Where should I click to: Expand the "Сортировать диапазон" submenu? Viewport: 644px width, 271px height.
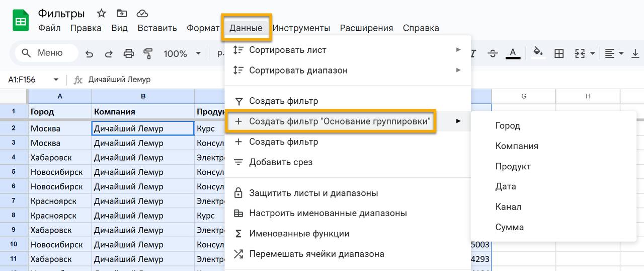click(347, 70)
